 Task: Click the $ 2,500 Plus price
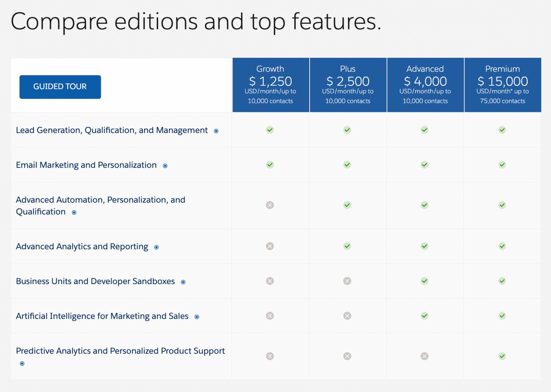coord(348,81)
